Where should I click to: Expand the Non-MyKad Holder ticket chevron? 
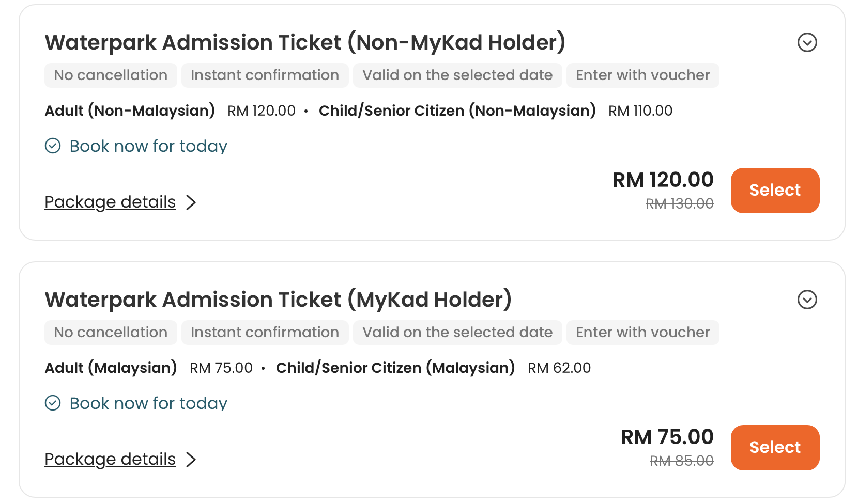pyautogui.click(x=807, y=42)
